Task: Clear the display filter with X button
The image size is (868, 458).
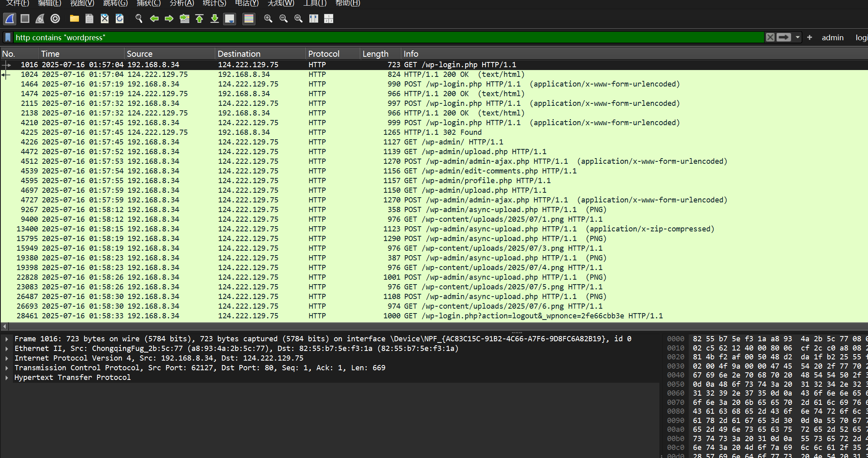Action: coord(770,37)
